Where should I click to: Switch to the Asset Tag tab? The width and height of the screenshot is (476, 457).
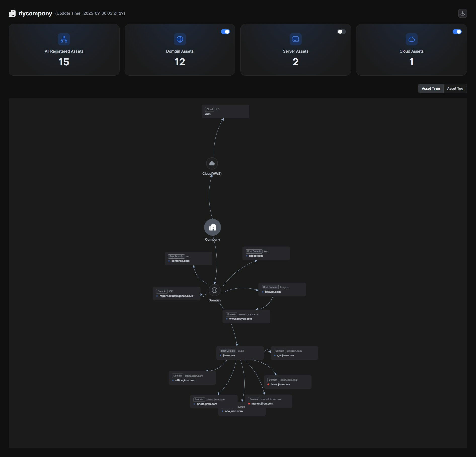[455, 88]
